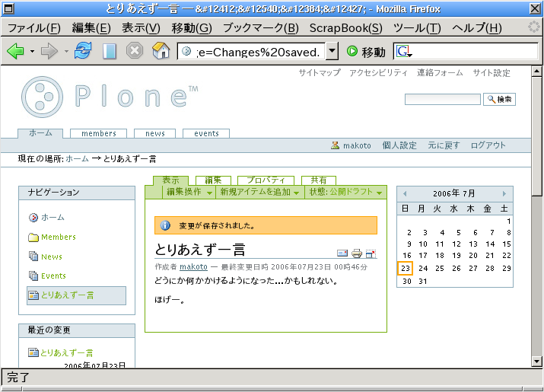Open the ブックマーク(B) menu
Image resolution: width=544 pixels, height=392 pixels.
(260, 28)
